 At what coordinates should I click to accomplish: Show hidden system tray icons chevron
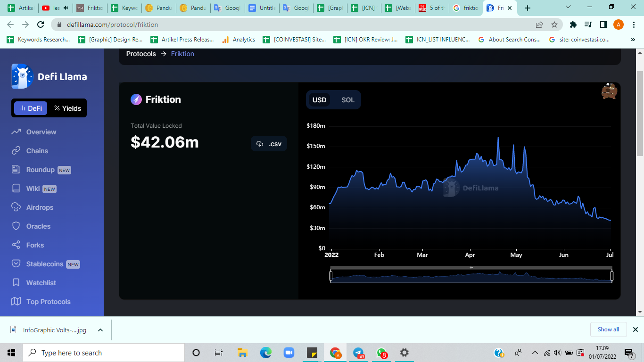tap(535, 353)
